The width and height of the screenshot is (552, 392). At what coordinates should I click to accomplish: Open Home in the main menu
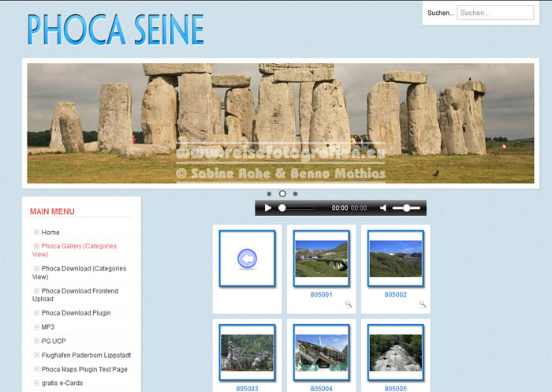click(x=50, y=233)
